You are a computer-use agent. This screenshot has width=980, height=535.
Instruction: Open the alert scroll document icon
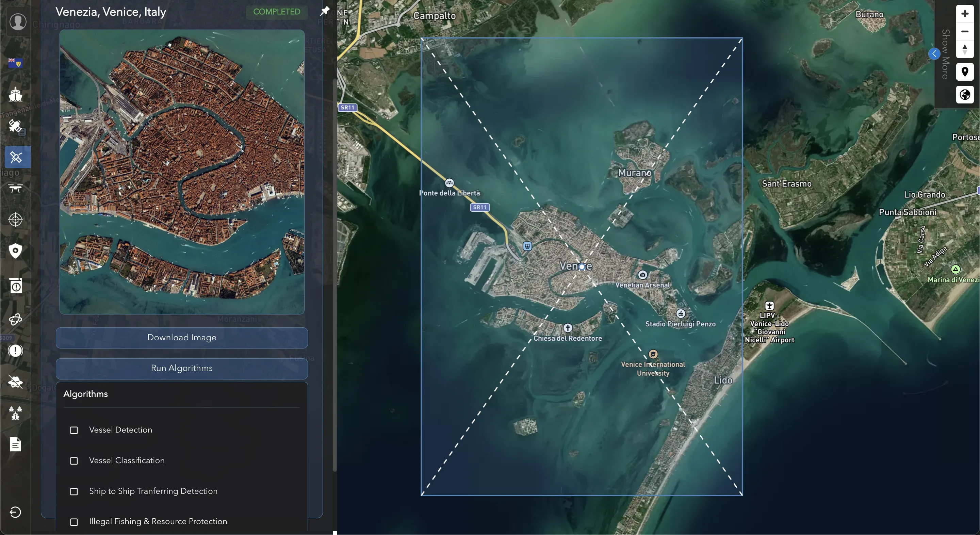[x=16, y=286]
